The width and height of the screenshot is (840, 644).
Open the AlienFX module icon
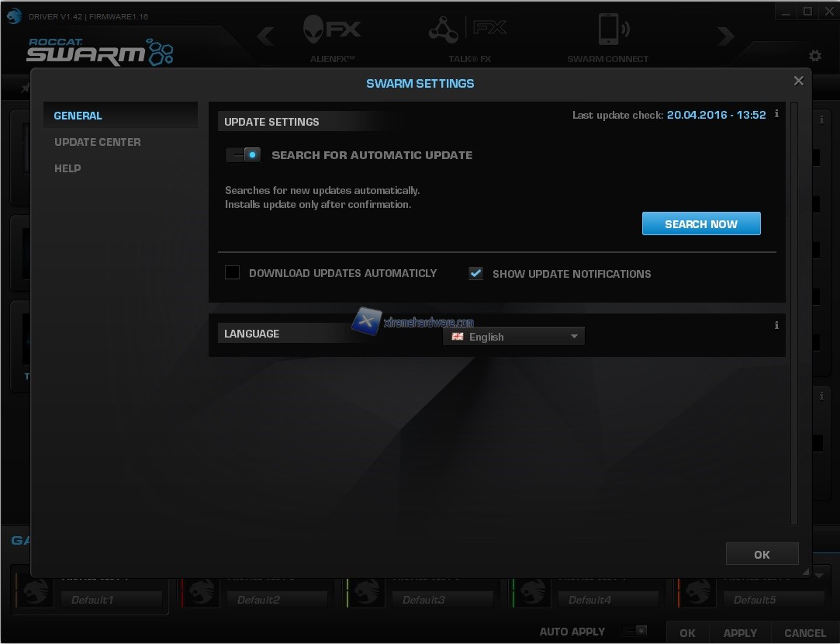click(x=331, y=31)
